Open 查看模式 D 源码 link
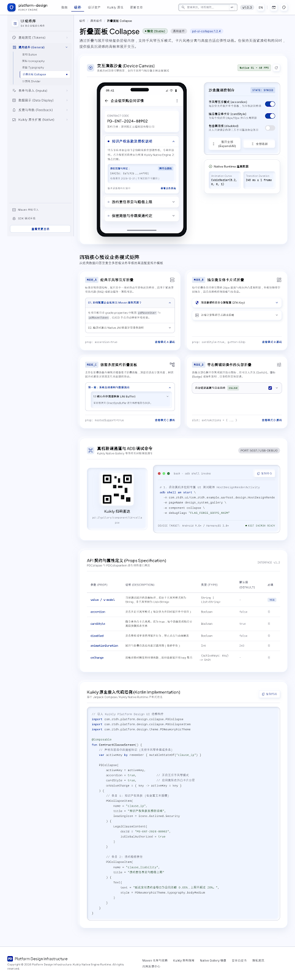Image resolution: width=295 pixels, height=980 pixels. coord(272,420)
